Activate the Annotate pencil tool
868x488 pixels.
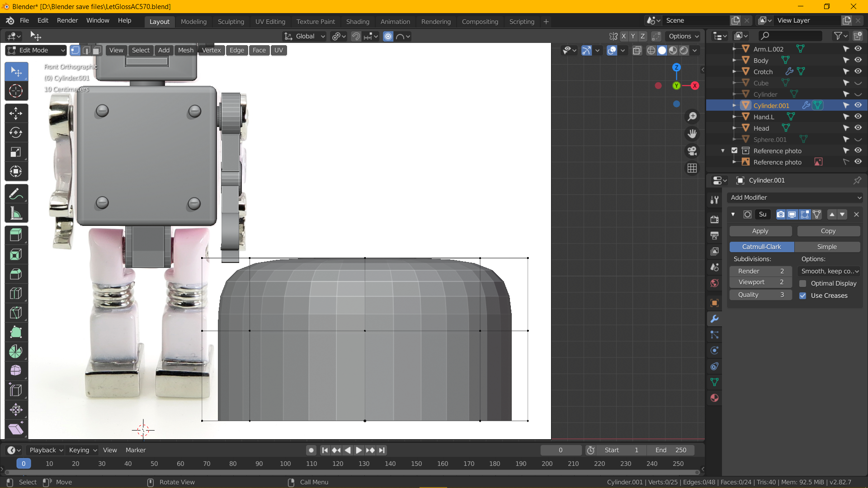click(16, 194)
